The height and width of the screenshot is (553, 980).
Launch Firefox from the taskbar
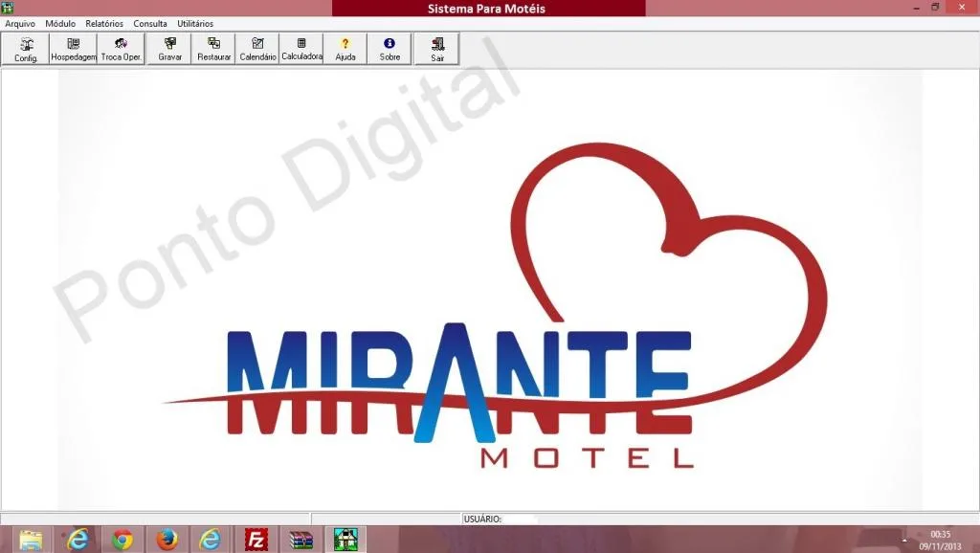[167, 540]
